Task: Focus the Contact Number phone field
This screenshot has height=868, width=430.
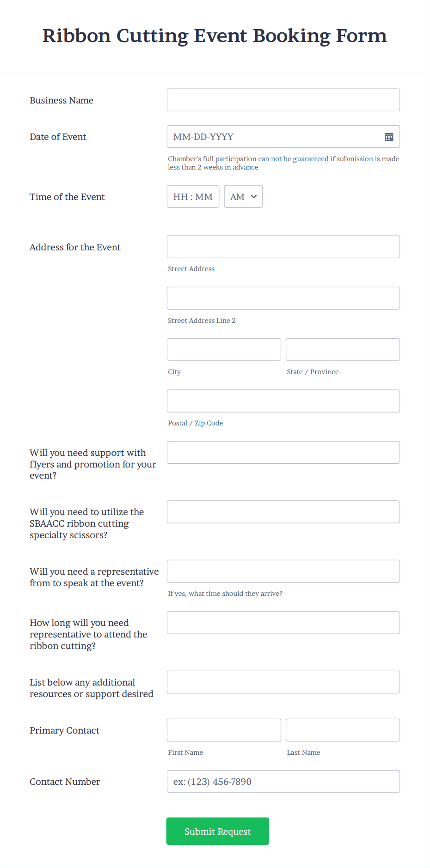Action: click(x=283, y=781)
